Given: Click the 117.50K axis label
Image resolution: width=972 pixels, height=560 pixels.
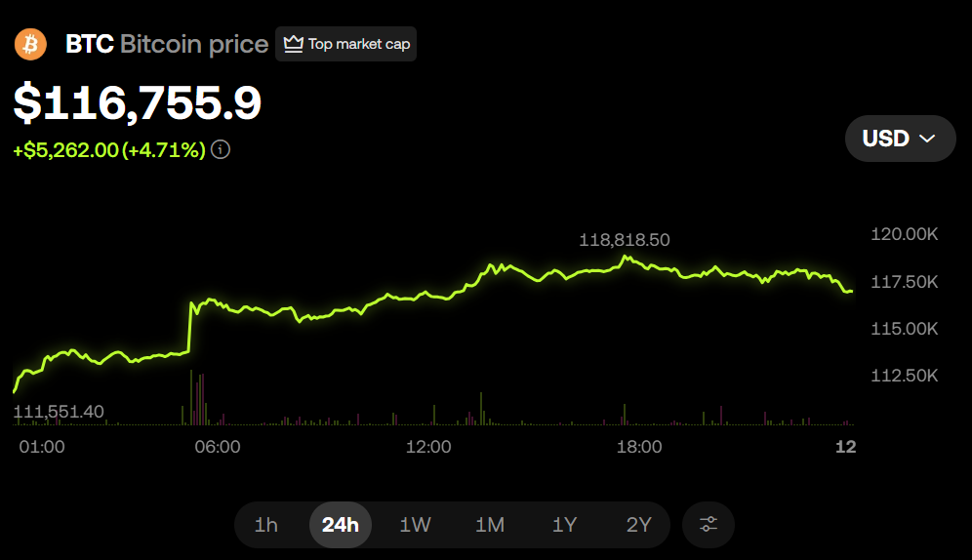Looking at the screenshot, I should point(905,282).
